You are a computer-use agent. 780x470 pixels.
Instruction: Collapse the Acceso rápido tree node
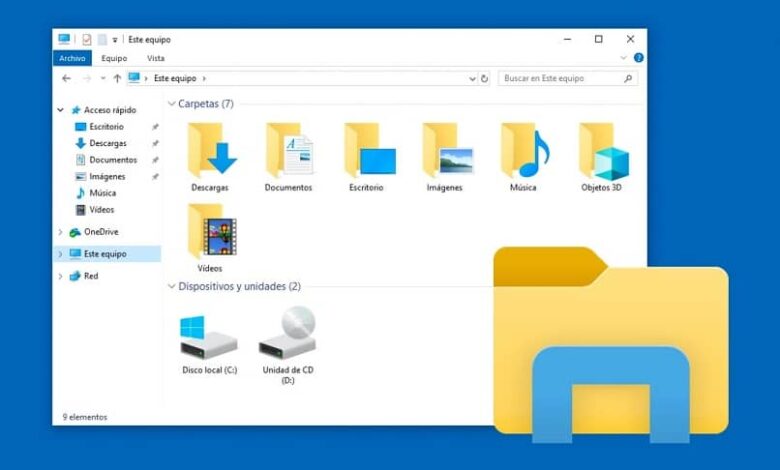click(x=60, y=110)
